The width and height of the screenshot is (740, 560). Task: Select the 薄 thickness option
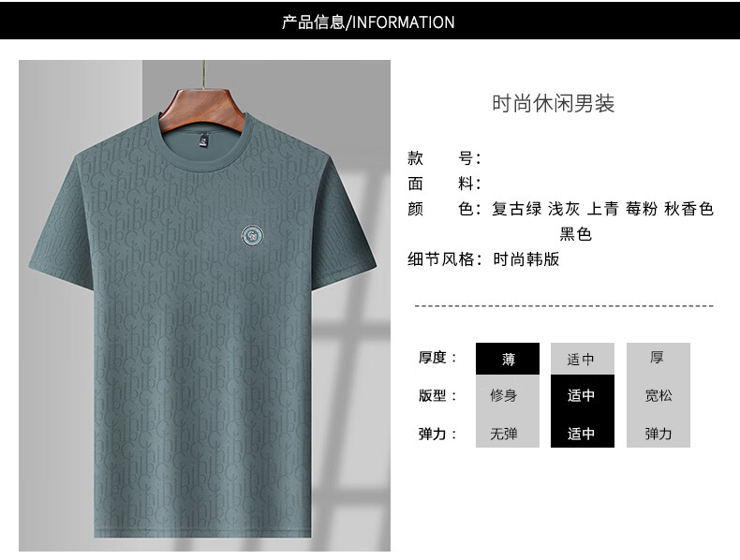[x=508, y=359]
